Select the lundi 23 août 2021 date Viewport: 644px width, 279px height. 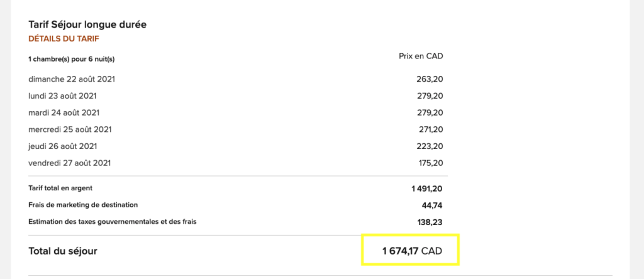point(62,96)
